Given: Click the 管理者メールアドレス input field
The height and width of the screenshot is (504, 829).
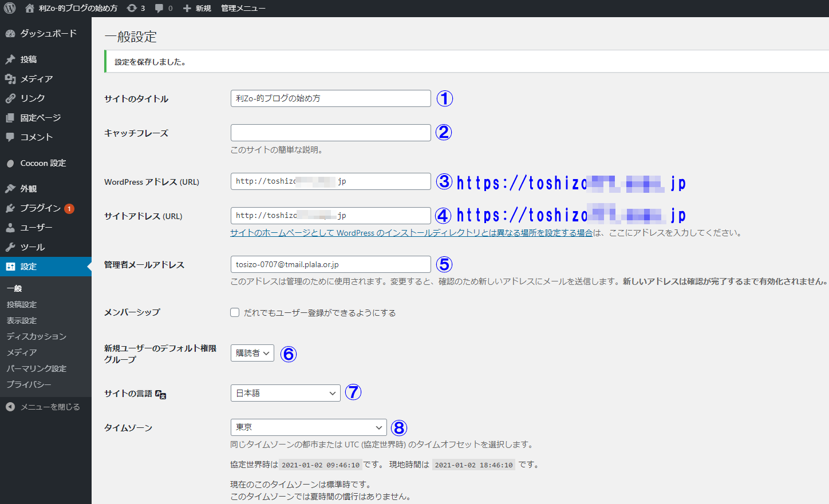Looking at the screenshot, I should 330,264.
